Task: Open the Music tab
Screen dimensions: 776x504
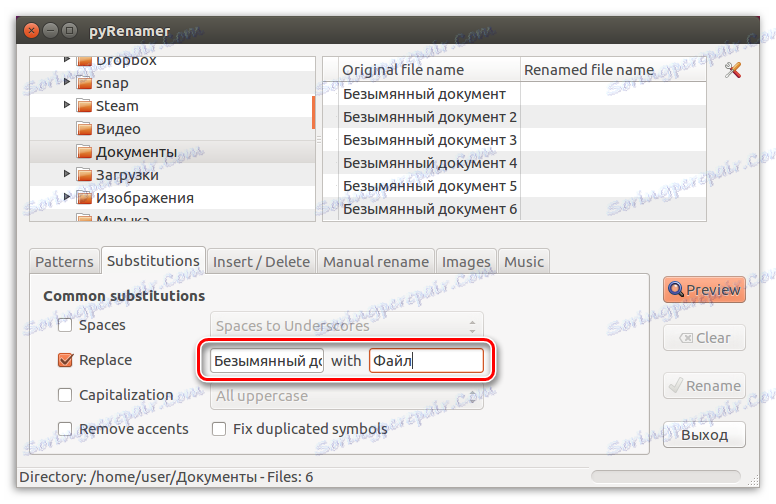Action: point(524,261)
